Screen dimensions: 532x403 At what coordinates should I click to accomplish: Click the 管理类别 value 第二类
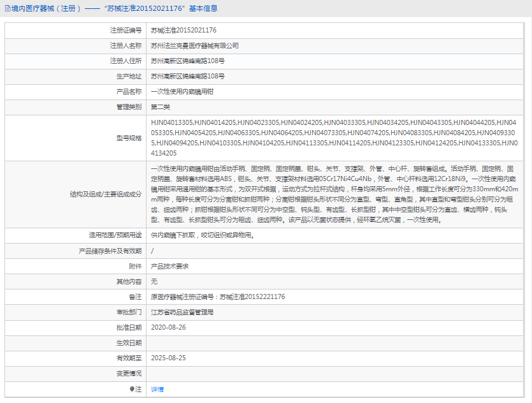pyautogui.click(x=161, y=107)
